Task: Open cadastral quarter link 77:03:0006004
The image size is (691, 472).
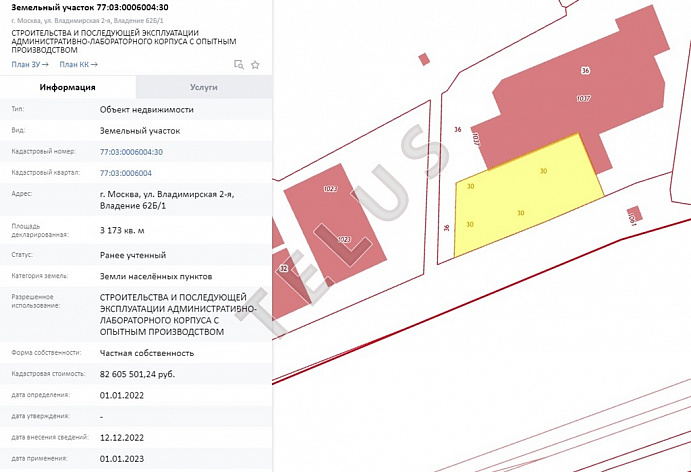Action: pos(126,173)
